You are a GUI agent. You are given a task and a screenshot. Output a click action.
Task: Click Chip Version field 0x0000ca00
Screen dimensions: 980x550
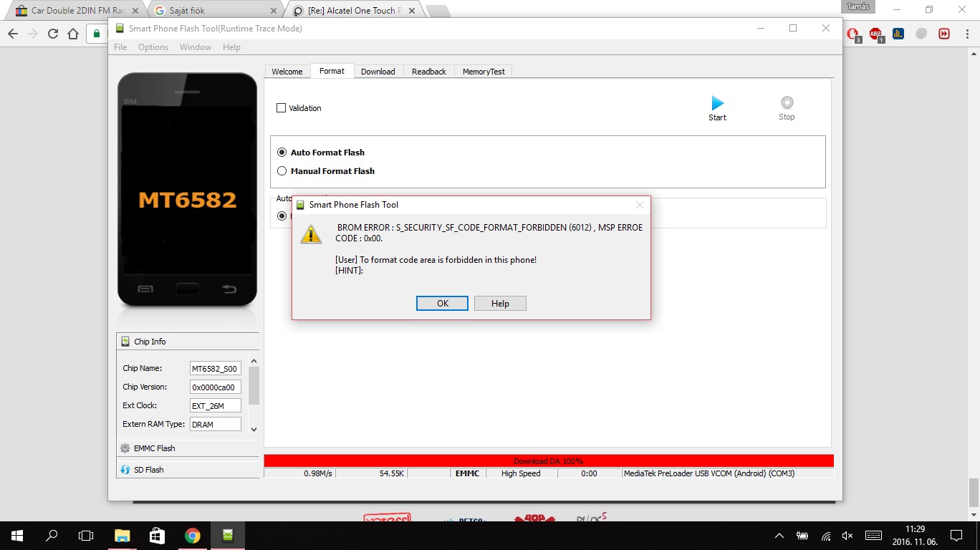216,387
